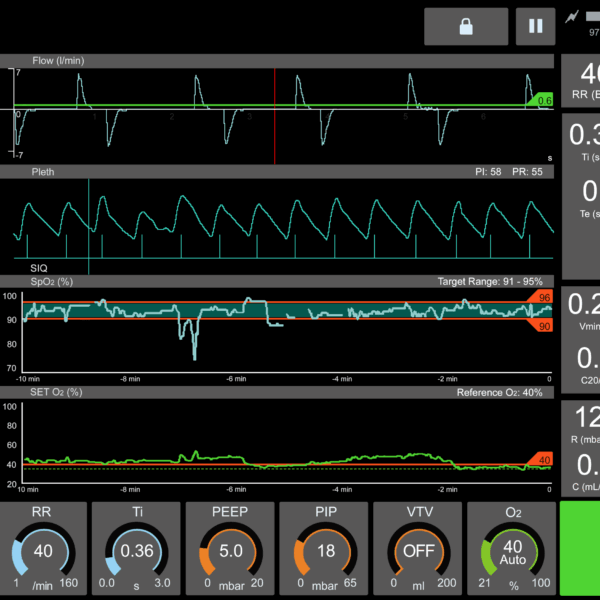Toggle the VTV control currently OFF
The height and width of the screenshot is (600, 600).
419,549
